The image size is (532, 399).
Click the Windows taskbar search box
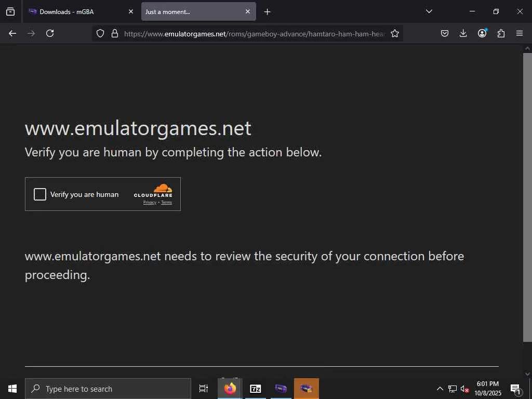coord(108,389)
